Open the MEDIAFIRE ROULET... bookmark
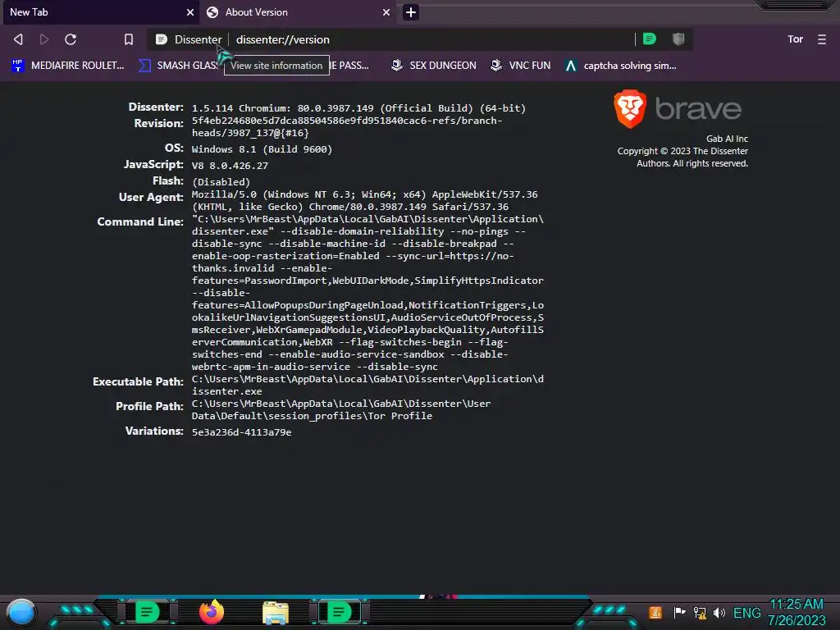Viewport: 840px width, 630px height. tap(68, 66)
